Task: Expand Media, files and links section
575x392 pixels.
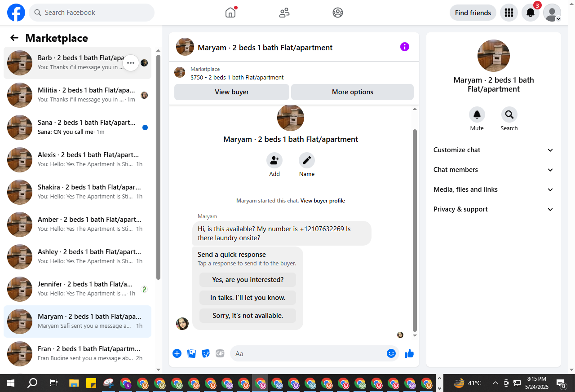Action: pyautogui.click(x=493, y=189)
